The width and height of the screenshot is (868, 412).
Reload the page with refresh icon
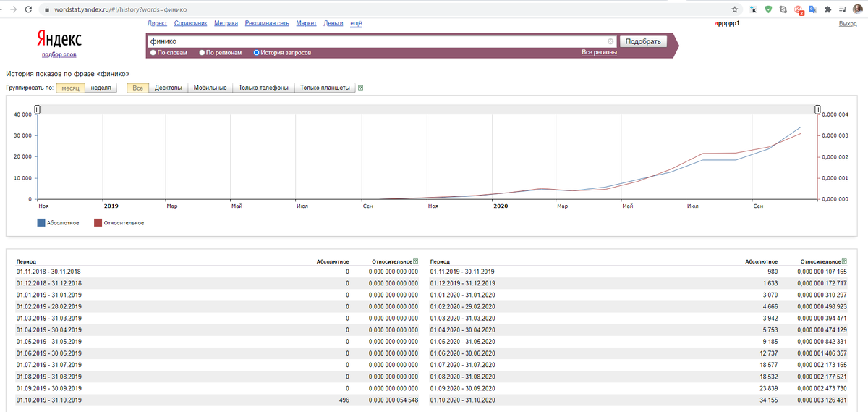coord(27,9)
